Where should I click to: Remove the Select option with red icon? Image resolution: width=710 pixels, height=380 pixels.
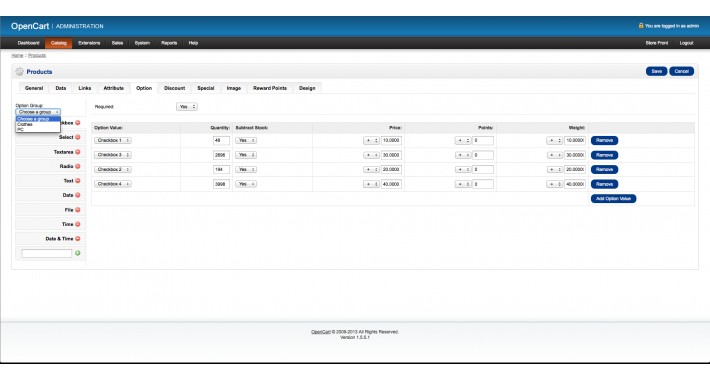tap(77, 137)
